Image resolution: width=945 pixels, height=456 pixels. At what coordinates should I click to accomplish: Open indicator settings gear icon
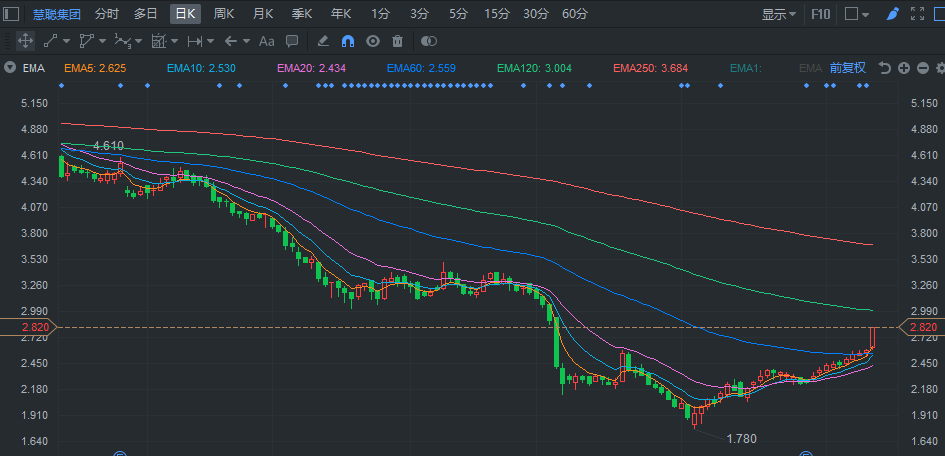point(940,68)
